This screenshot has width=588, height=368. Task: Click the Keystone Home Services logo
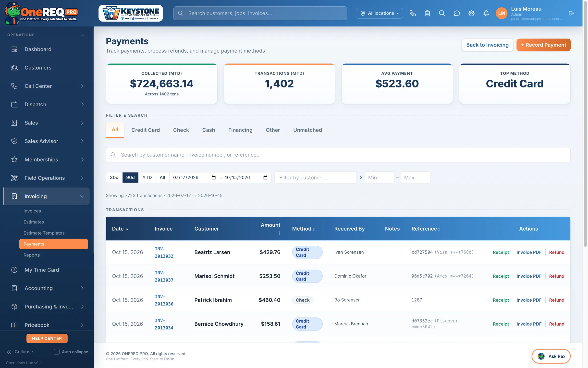pyautogui.click(x=131, y=13)
